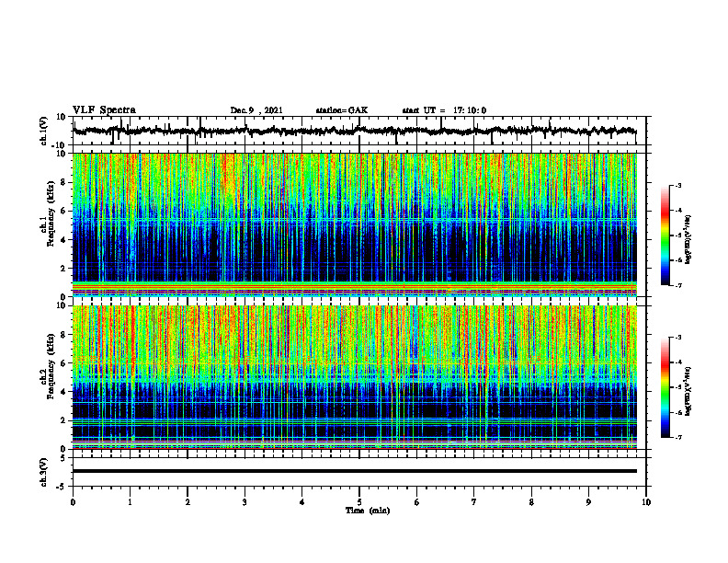Click the ch.1 colorbar label log(PSD)

tap(689, 240)
